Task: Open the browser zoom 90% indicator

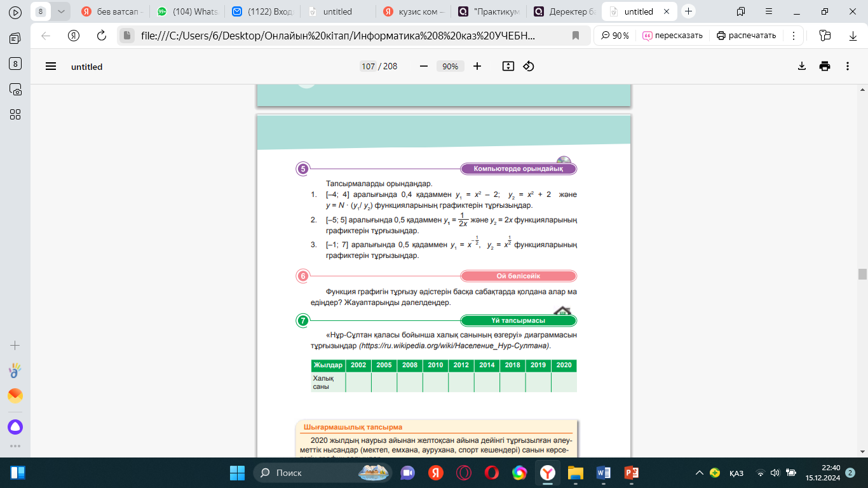Action: (615, 36)
